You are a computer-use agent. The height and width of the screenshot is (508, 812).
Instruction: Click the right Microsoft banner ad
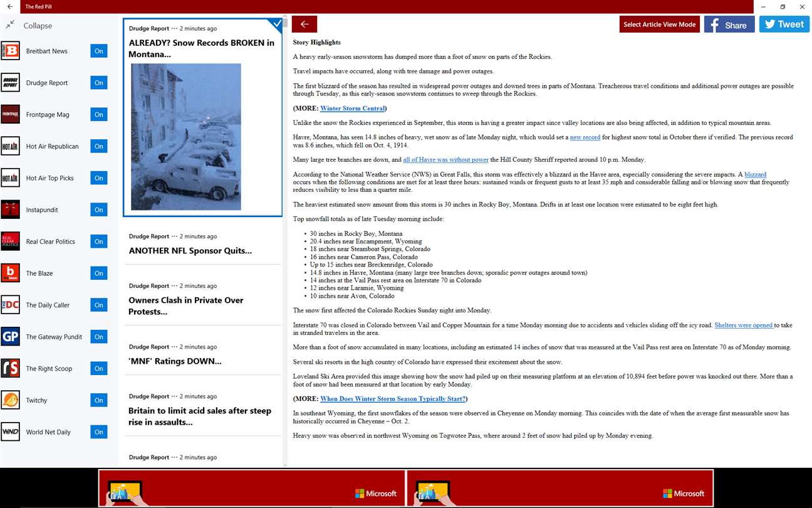click(560, 488)
